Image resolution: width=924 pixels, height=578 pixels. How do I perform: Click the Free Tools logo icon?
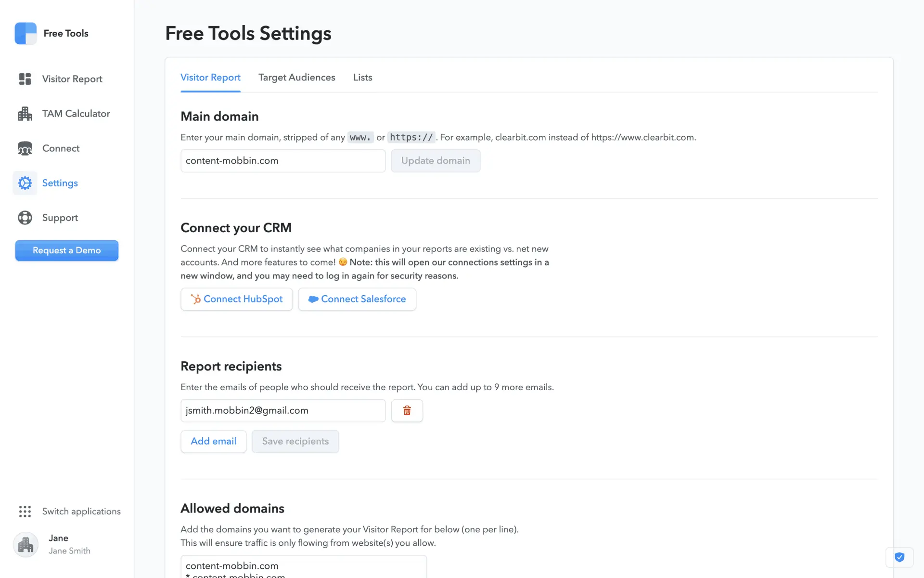[x=26, y=33]
